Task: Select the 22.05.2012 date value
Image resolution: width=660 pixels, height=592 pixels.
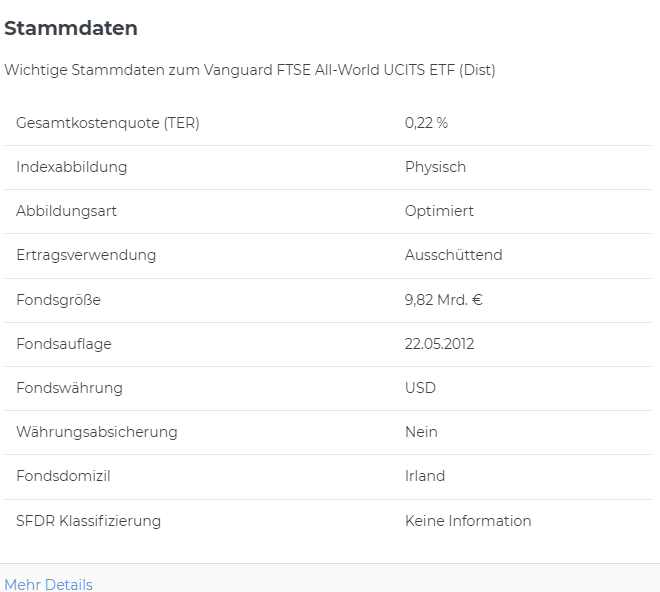Action: (x=439, y=344)
